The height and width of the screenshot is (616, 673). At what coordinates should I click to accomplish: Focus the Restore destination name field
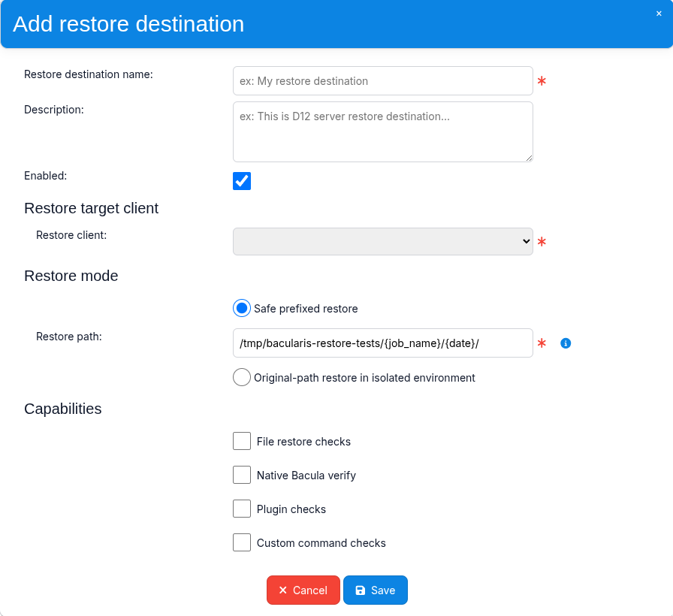click(382, 80)
